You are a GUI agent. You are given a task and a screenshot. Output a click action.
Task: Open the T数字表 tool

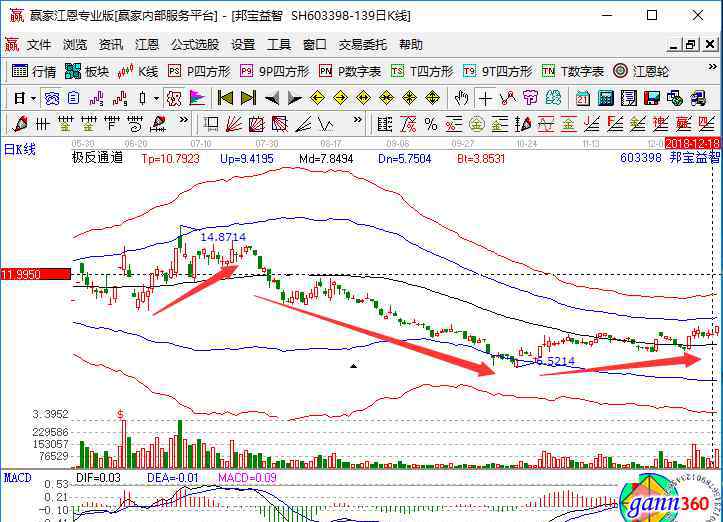click(573, 71)
